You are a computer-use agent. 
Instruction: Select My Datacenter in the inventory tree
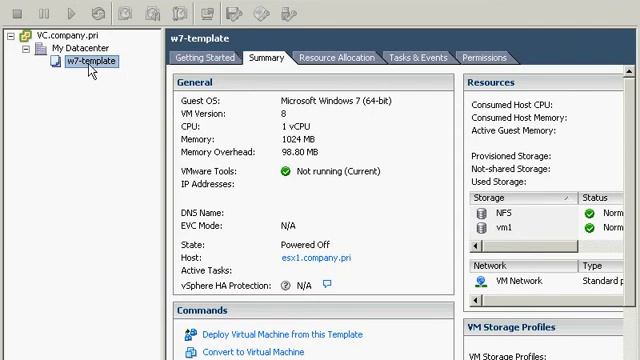80,48
